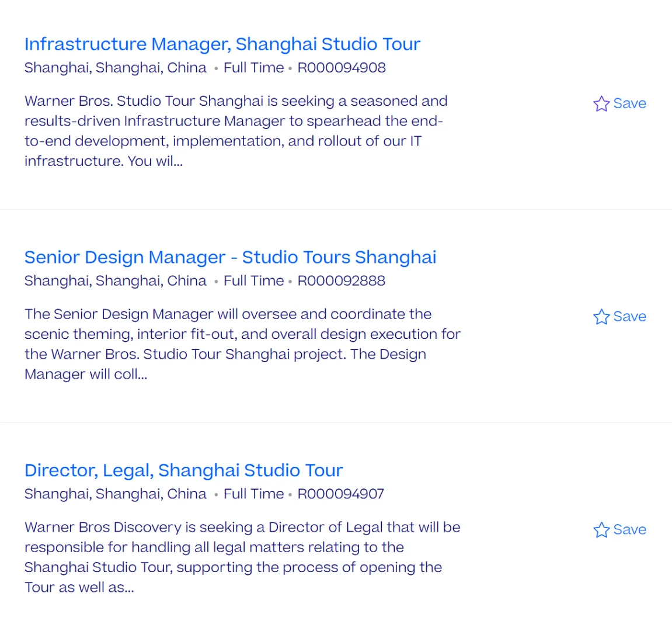Click location text under Director, Legal title
Image resolution: width=672 pixels, height=631 pixels.
coord(116,494)
